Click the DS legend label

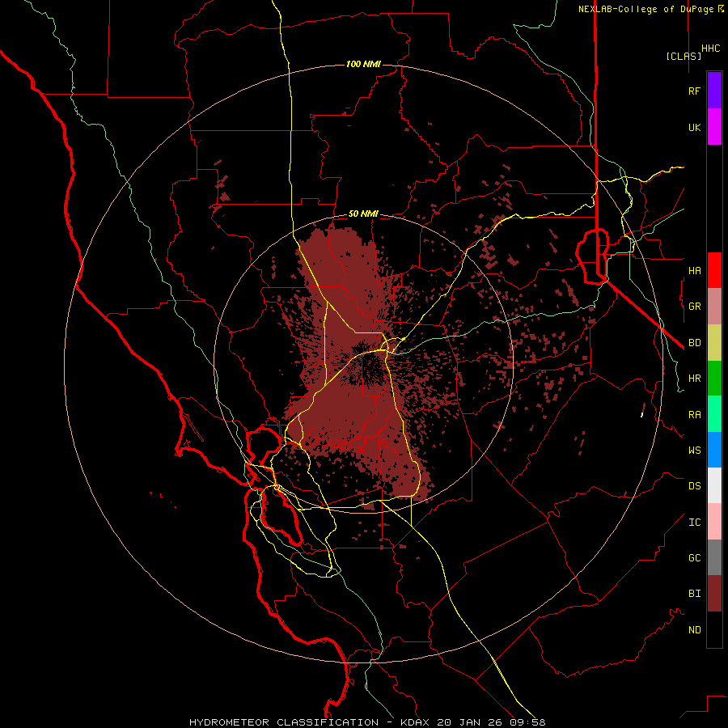(694, 486)
